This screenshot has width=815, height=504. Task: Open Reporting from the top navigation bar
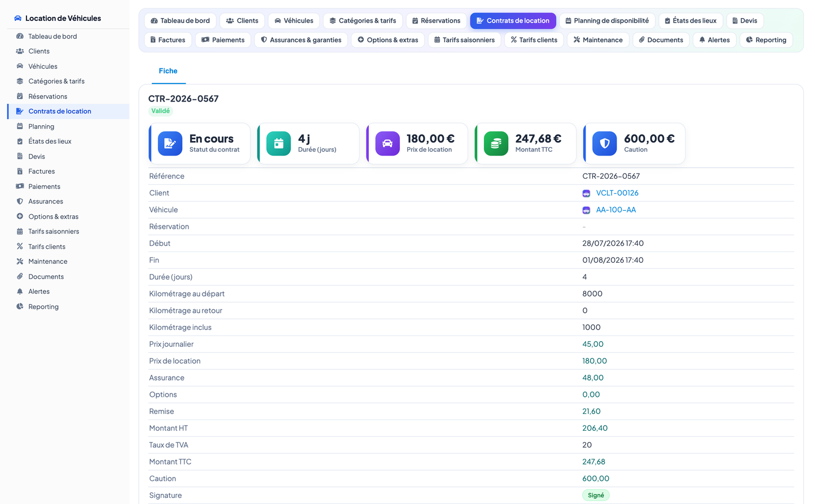tap(766, 40)
